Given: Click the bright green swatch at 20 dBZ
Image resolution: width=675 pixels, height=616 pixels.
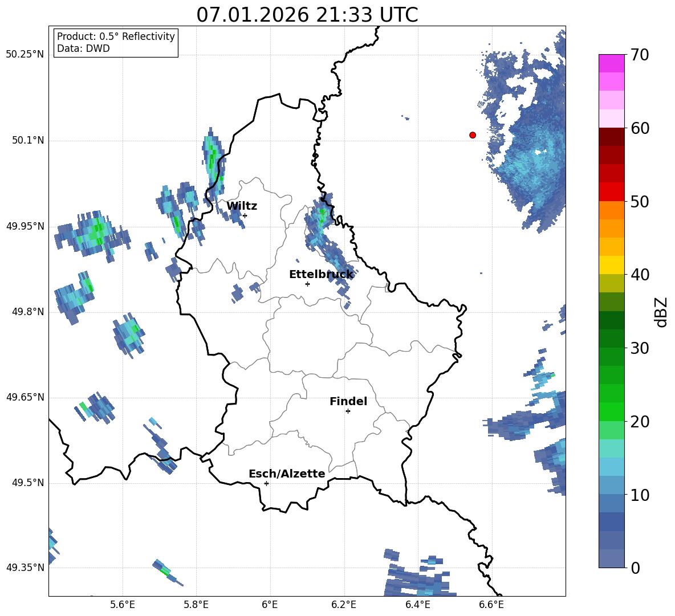Looking at the screenshot, I should [611, 411].
